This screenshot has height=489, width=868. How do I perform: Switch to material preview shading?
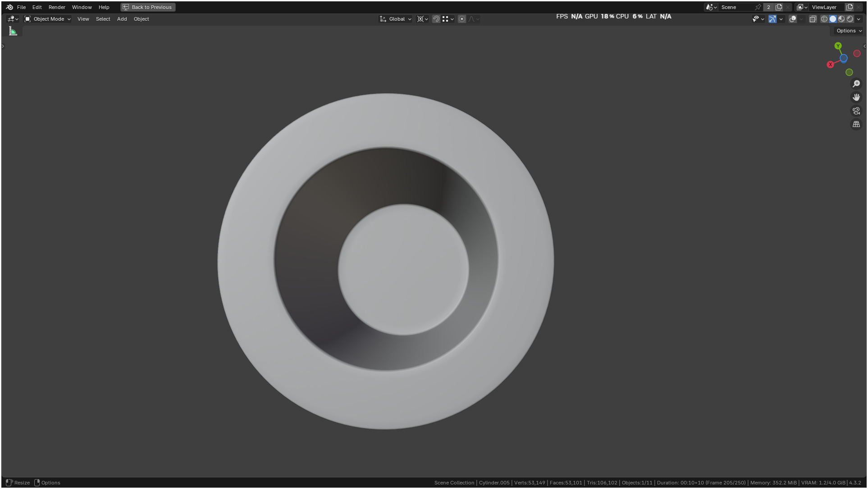pos(841,19)
